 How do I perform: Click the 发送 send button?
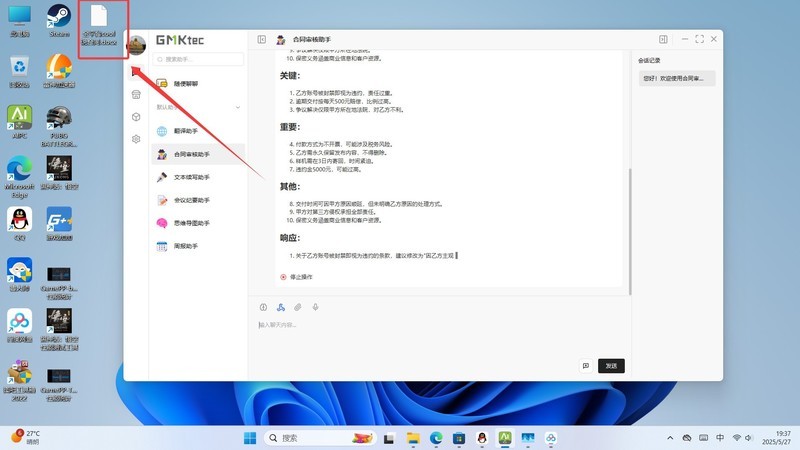611,366
